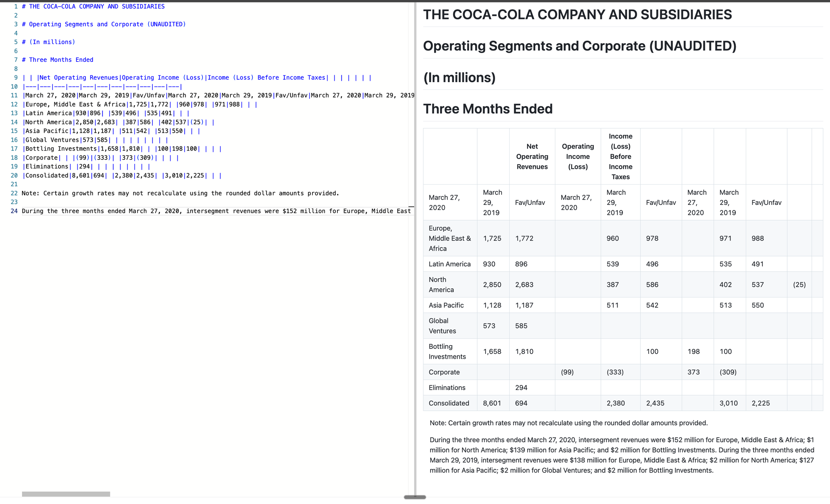Image resolution: width=830 pixels, height=504 pixels.
Task: Click the intersegment revenues paragraph in preview
Action: click(x=622, y=455)
